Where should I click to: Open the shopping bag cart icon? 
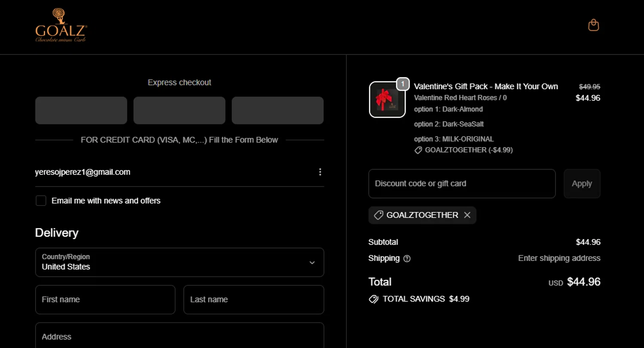[x=593, y=25]
